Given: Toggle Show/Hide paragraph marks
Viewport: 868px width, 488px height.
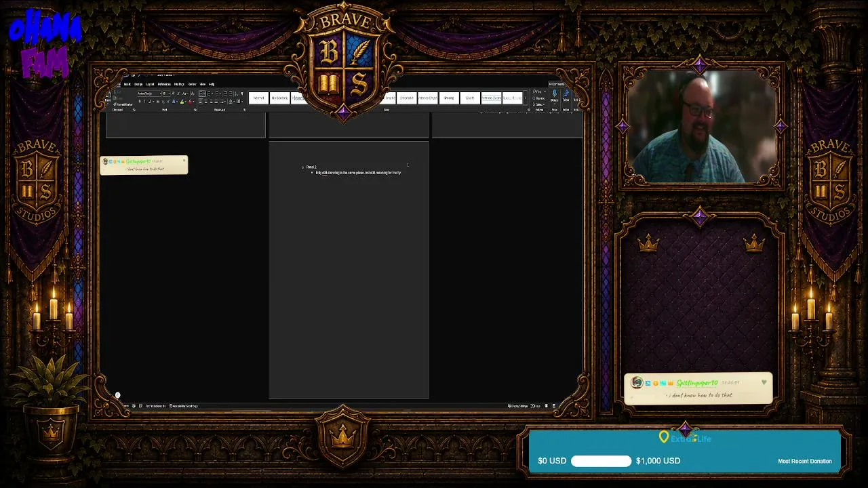Looking at the screenshot, I should coord(242,94).
